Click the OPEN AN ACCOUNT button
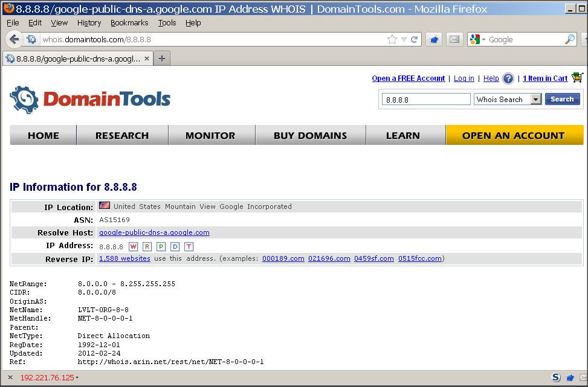588x387 pixels. [515, 135]
